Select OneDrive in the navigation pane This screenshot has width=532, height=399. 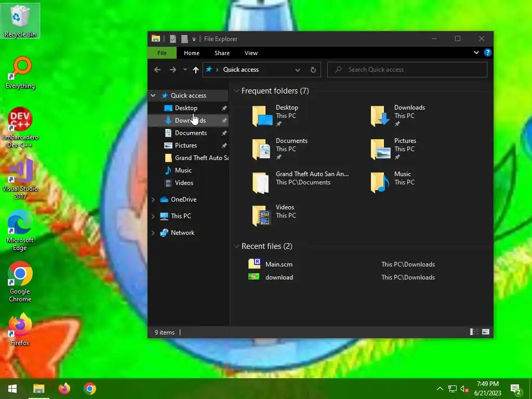pyautogui.click(x=183, y=199)
